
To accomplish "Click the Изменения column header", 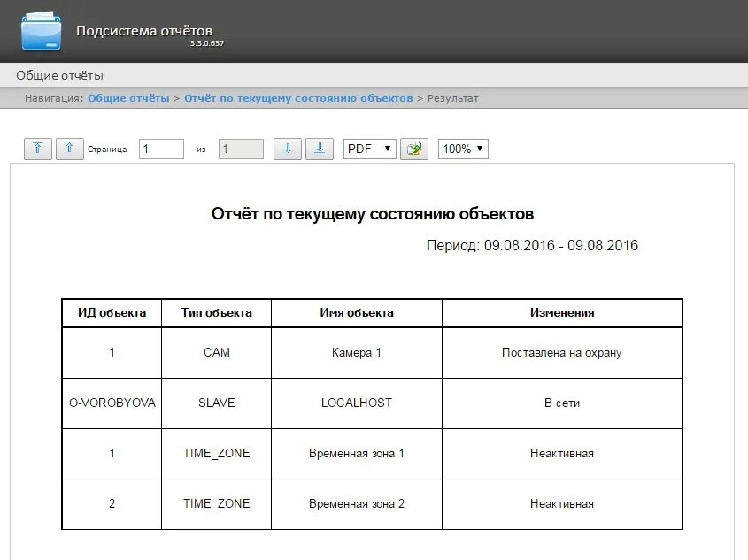I will coord(562,313).
